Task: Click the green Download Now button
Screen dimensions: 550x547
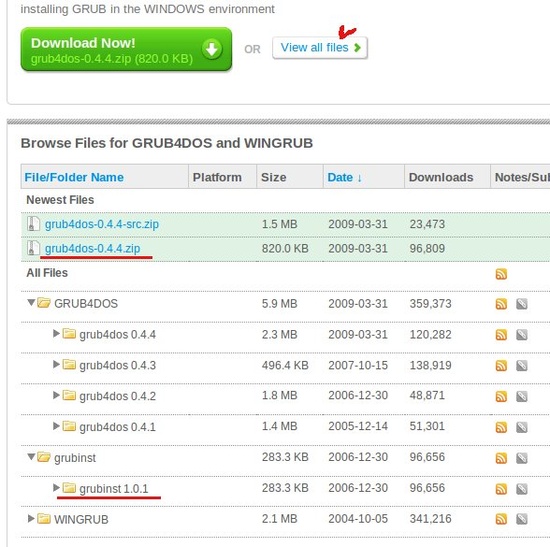Action: [126, 49]
